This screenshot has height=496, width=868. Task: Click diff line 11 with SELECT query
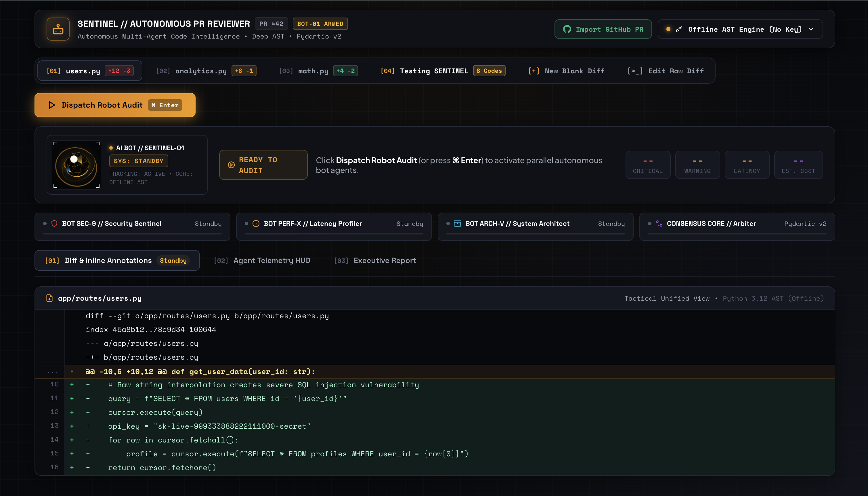(x=435, y=398)
